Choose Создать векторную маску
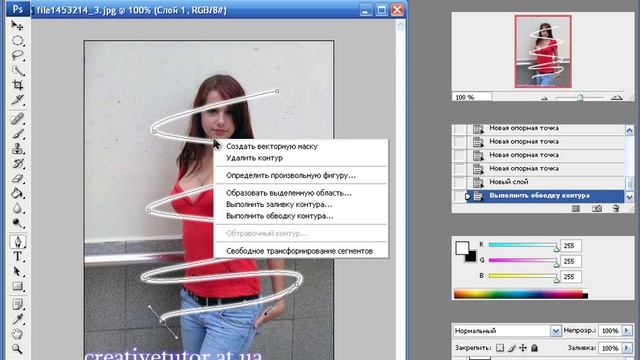 pyautogui.click(x=272, y=146)
